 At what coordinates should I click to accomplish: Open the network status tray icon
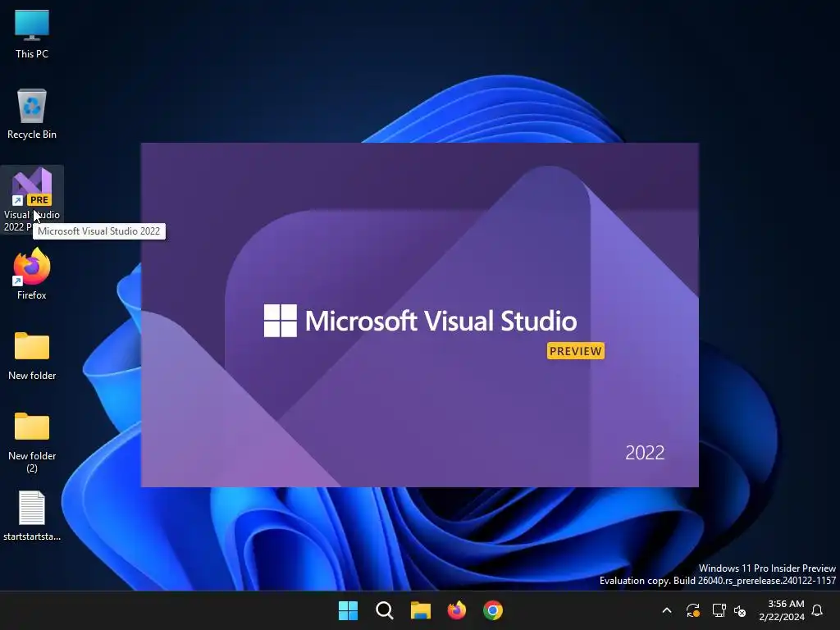(719, 610)
